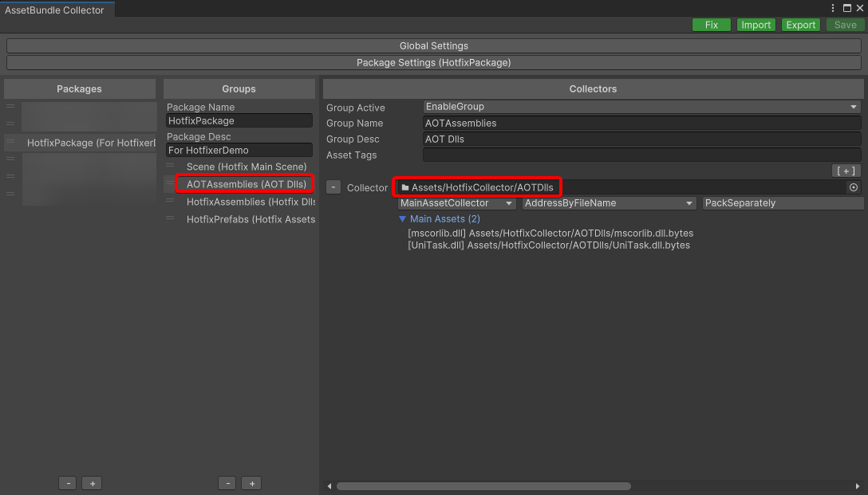Viewport: 868px width, 495px height.
Task: Open the AddressByFileName rule dropdown
Action: tap(610, 203)
